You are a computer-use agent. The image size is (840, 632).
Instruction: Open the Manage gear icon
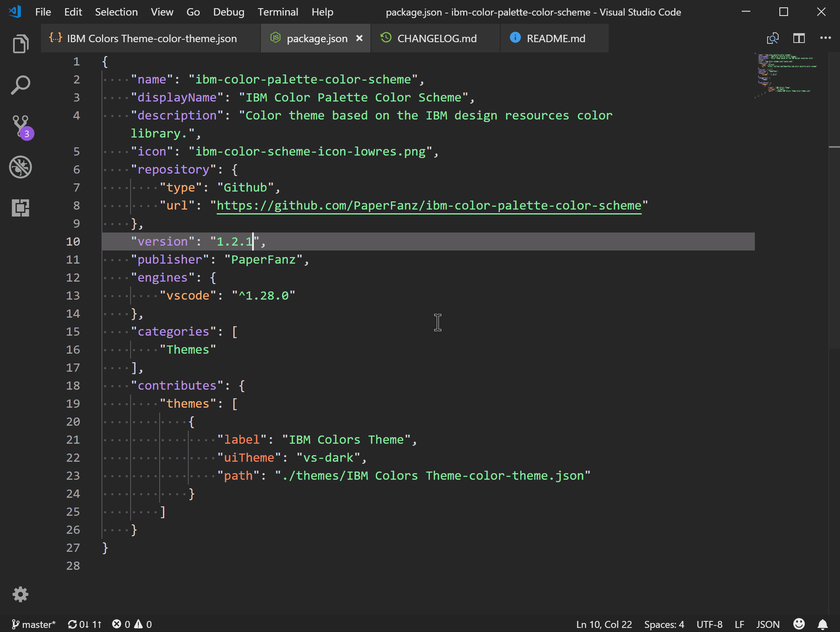tap(20, 594)
